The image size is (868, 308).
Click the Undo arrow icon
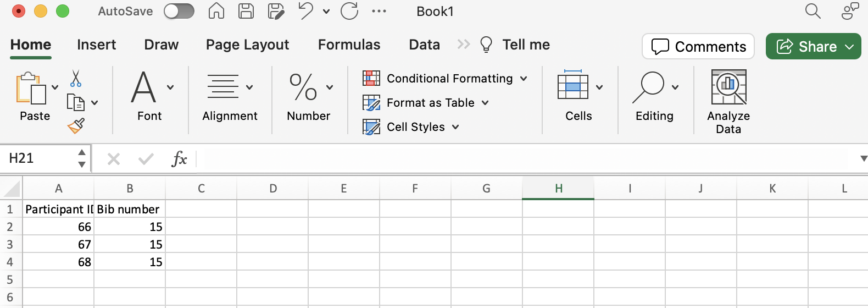click(306, 11)
